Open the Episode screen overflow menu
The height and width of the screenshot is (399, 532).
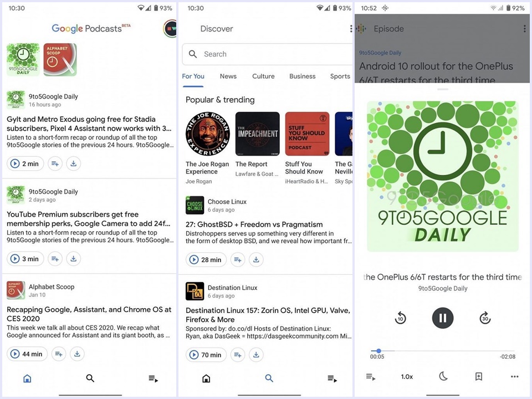pos(524,28)
